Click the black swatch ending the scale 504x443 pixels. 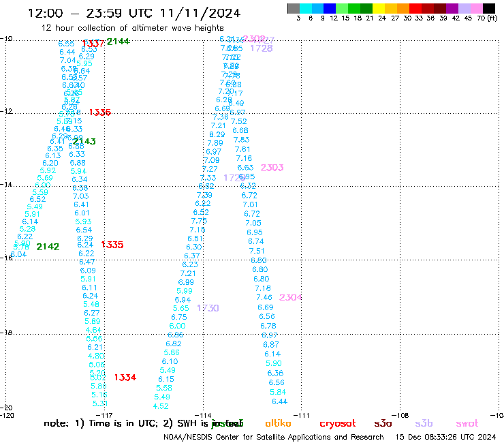tap(488, 8)
